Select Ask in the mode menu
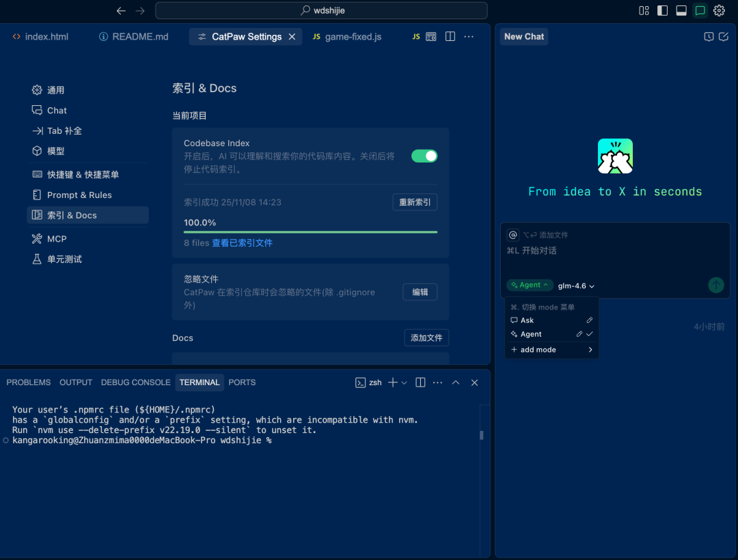 (528, 320)
